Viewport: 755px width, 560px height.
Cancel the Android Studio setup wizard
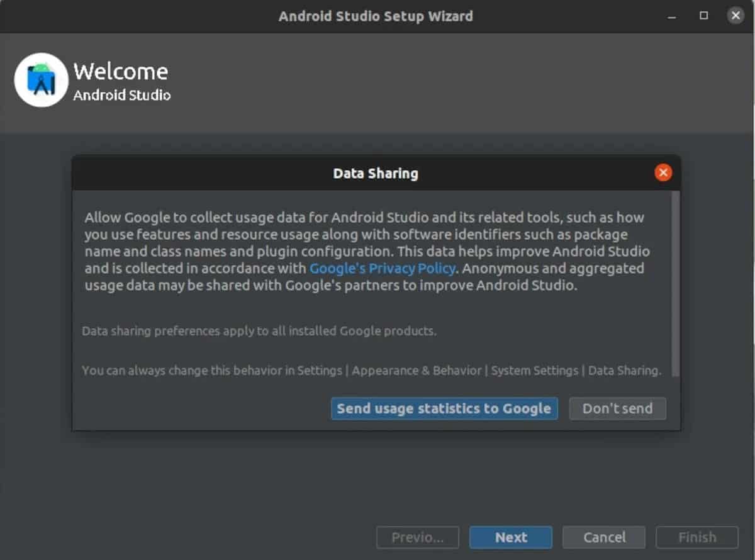(x=603, y=537)
